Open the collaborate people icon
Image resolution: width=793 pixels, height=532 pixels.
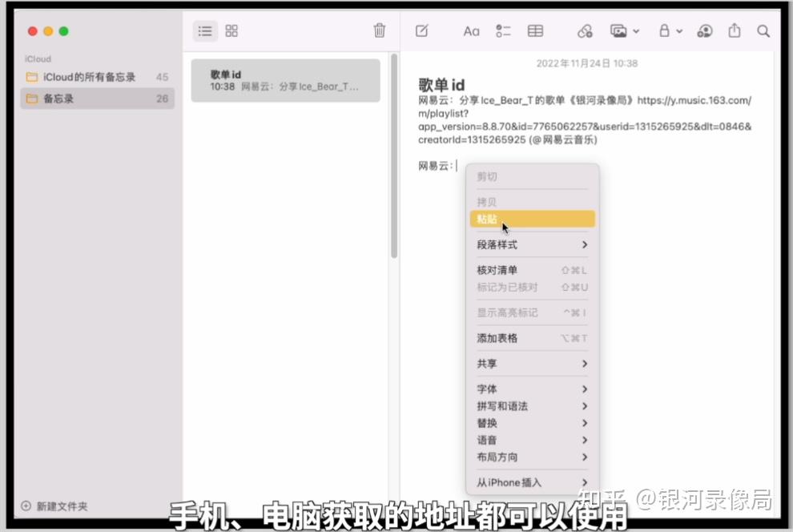pyautogui.click(x=705, y=31)
